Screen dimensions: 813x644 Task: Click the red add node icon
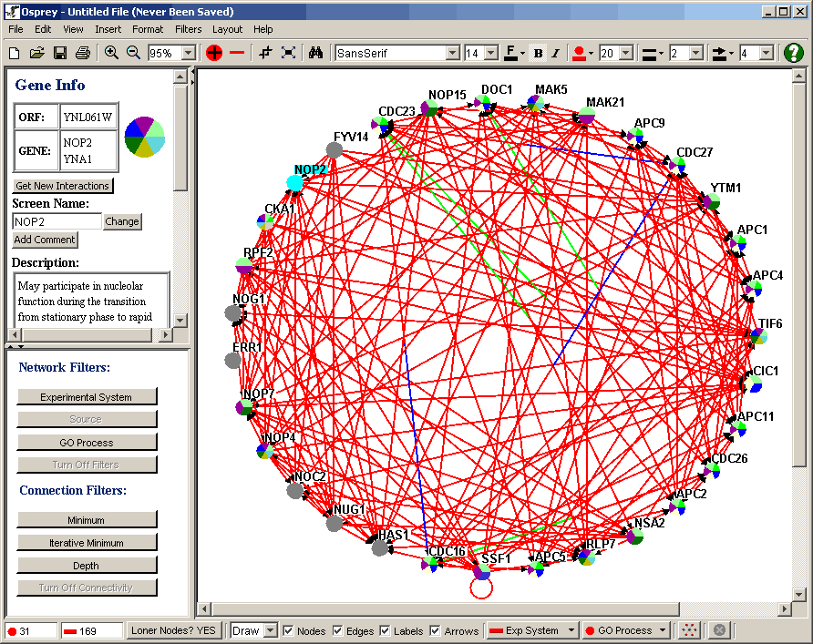point(214,53)
